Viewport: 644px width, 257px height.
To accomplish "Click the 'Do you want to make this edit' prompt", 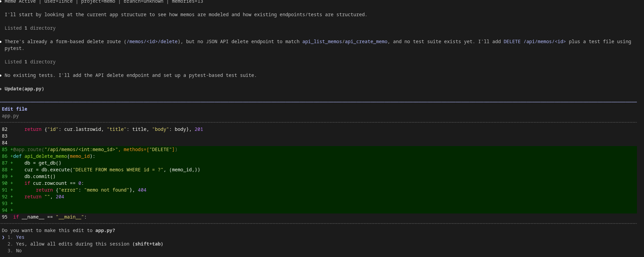I will (58, 230).
